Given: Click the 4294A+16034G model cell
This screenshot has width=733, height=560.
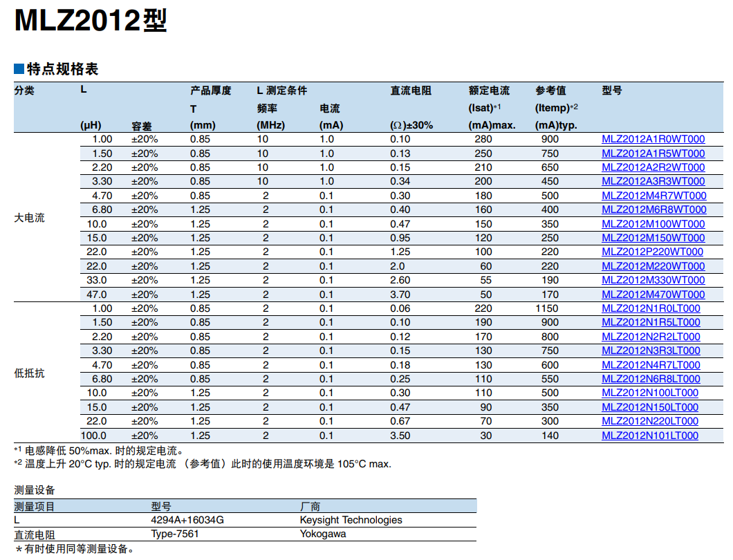Looking at the screenshot, I should (187, 521).
